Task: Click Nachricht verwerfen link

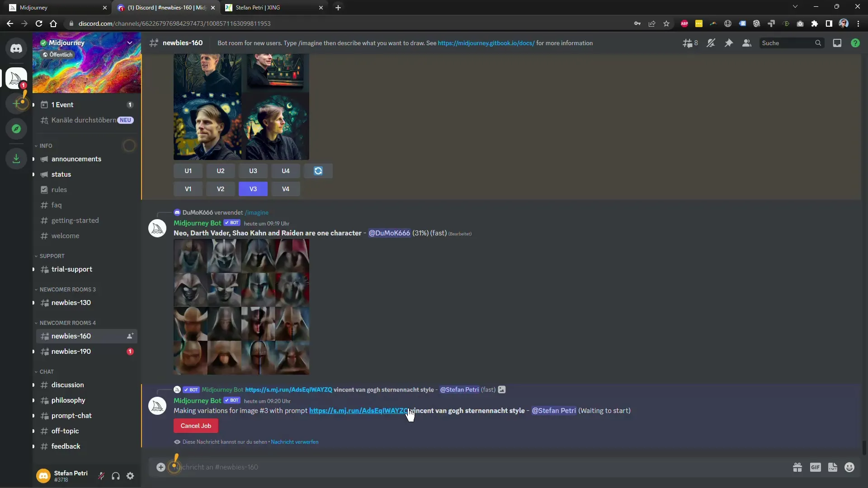Action: coord(295,442)
